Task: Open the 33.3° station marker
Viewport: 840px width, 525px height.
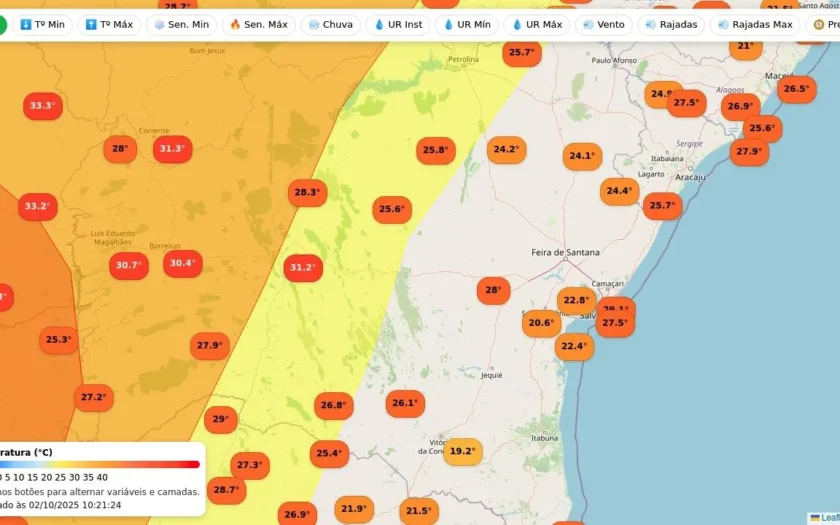Action: point(43,106)
